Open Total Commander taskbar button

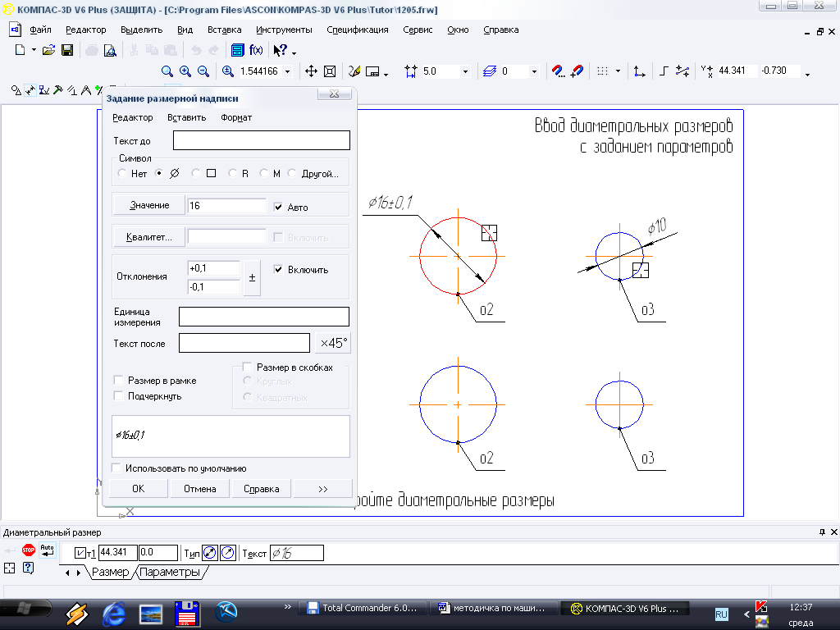(362, 608)
